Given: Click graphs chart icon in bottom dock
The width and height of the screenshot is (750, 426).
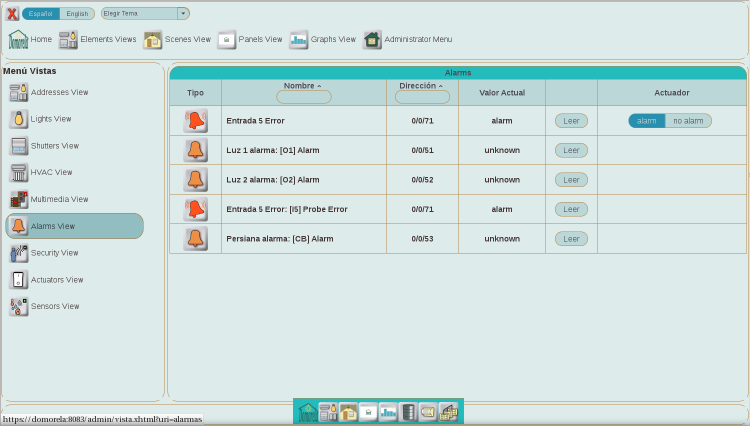Looking at the screenshot, I should [x=388, y=412].
